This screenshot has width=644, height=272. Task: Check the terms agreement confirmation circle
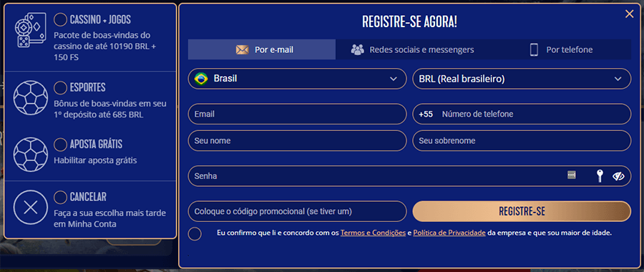click(195, 234)
